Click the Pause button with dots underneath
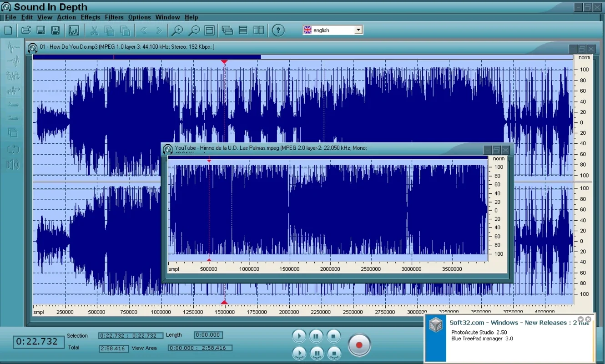 316,353
